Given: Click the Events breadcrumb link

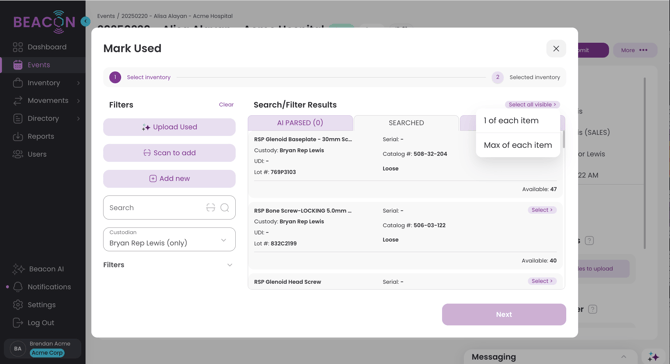Looking at the screenshot, I should click(106, 16).
